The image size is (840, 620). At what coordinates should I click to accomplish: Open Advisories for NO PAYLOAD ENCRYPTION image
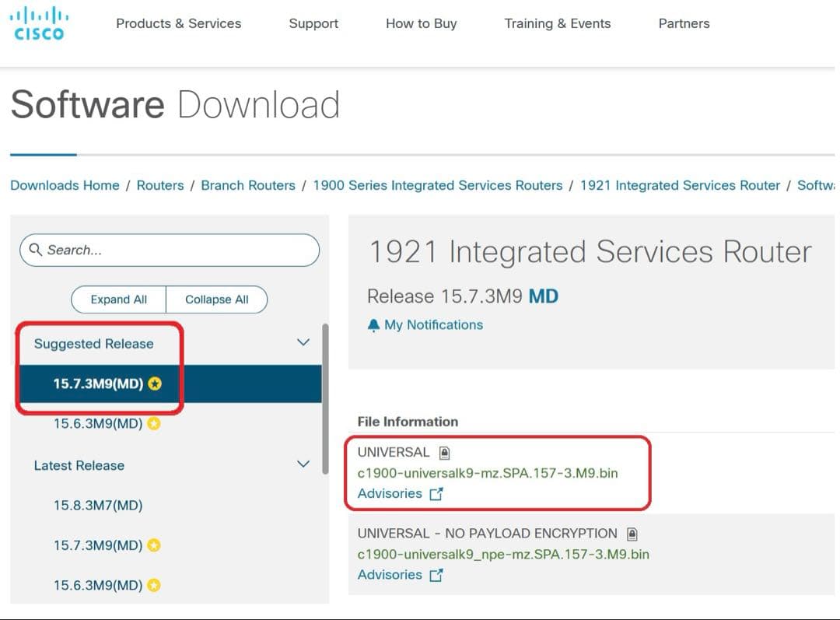coord(390,575)
